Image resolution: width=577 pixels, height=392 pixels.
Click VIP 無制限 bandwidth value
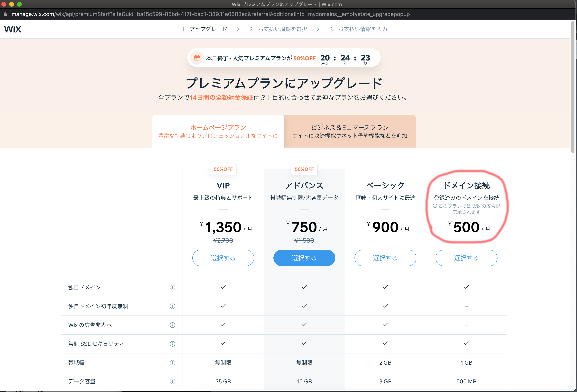pos(223,363)
